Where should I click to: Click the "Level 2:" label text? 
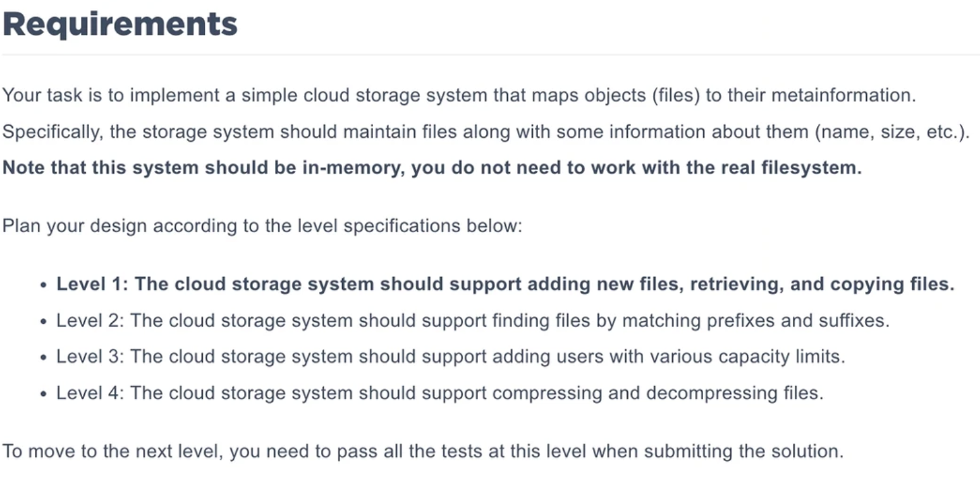(x=90, y=321)
